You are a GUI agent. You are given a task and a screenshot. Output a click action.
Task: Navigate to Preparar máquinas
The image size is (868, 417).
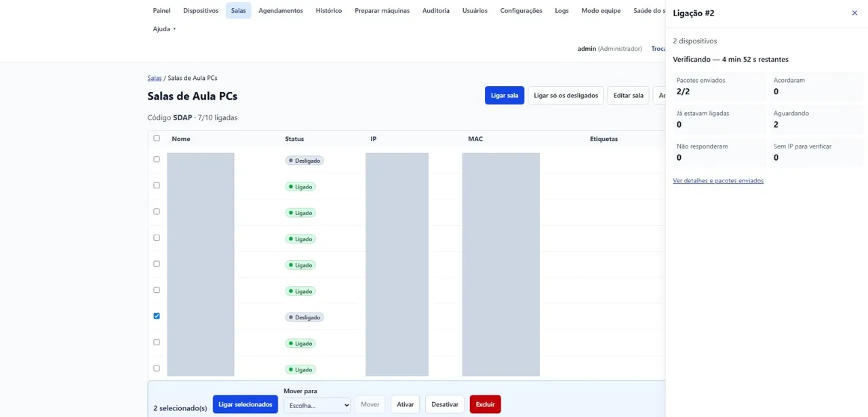coord(382,11)
